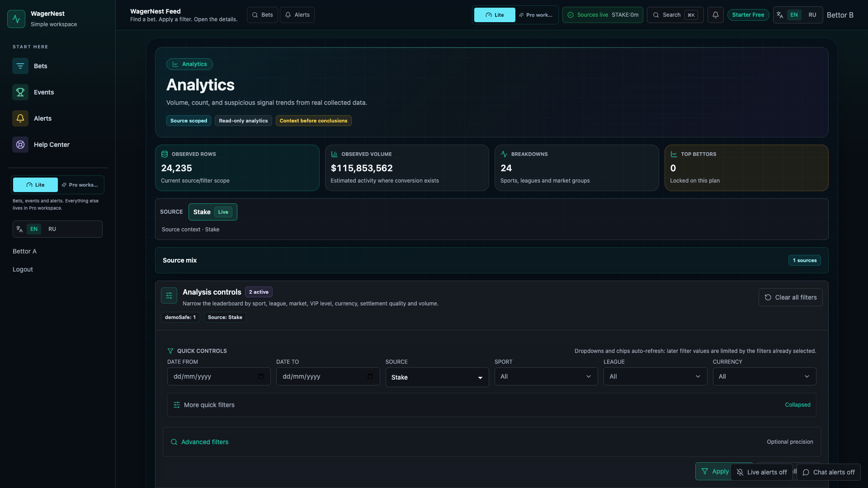Select EN language in top bar
The height and width of the screenshot is (488, 868).
point(794,15)
